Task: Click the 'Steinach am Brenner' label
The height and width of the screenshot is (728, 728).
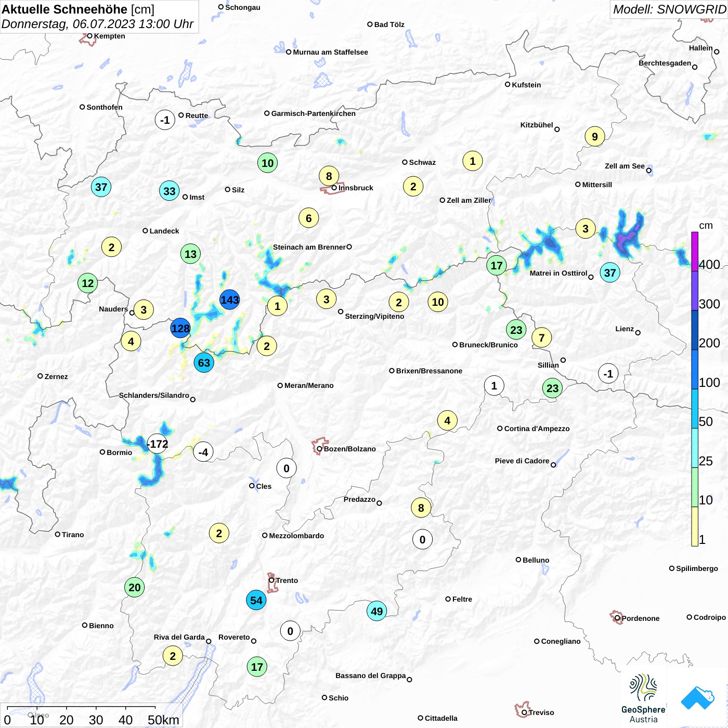Action: [309, 247]
